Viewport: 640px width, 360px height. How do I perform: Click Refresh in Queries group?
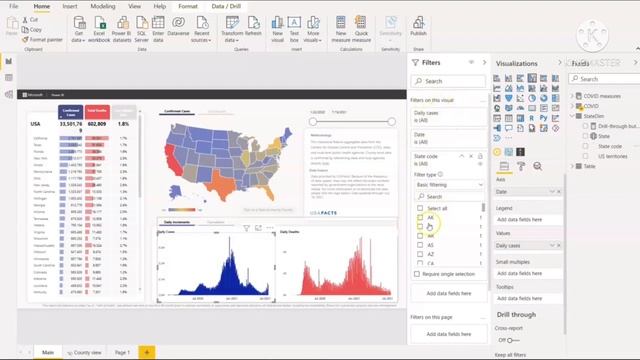[253, 26]
